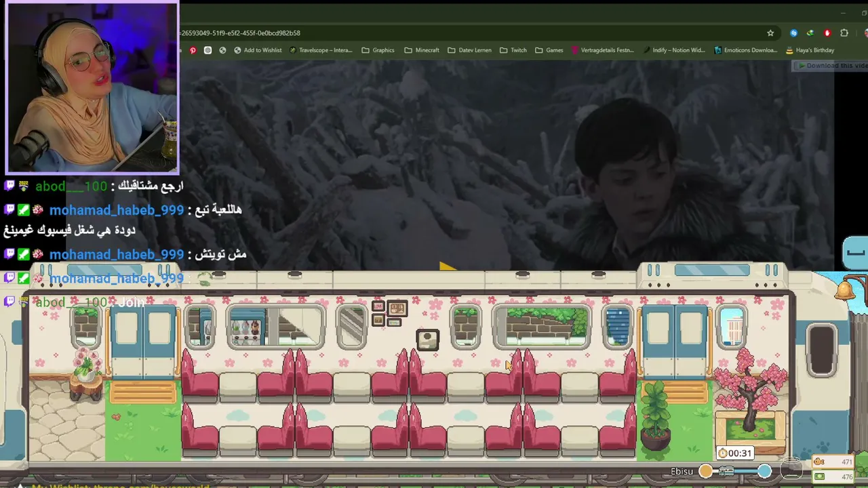Click the potted green plant by the right door
The height and width of the screenshot is (488, 868).
click(x=655, y=415)
